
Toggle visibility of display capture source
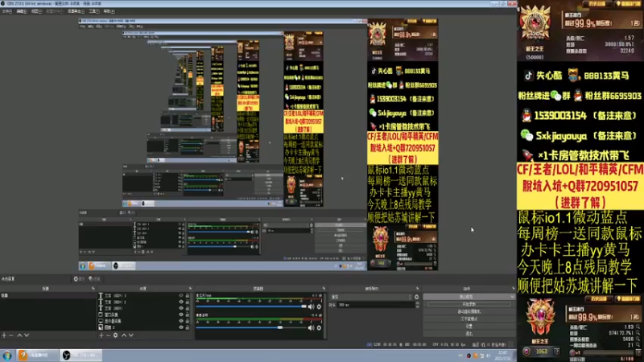[x=180, y=321]
